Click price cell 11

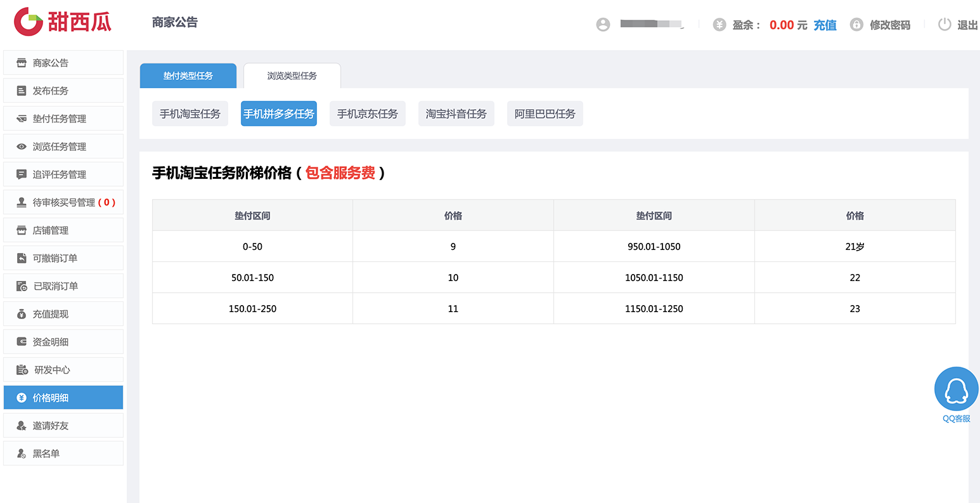pos(453,308)
